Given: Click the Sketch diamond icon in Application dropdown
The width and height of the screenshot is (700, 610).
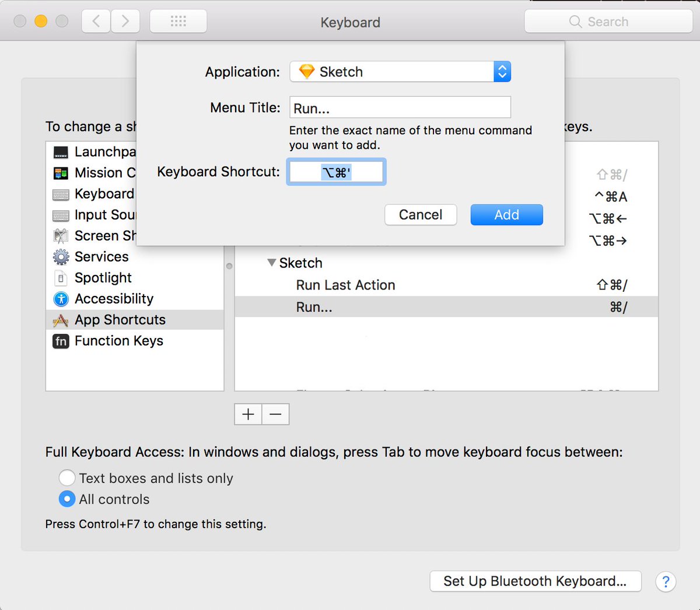Looking at the screenshot, I should tap(307, 71).
